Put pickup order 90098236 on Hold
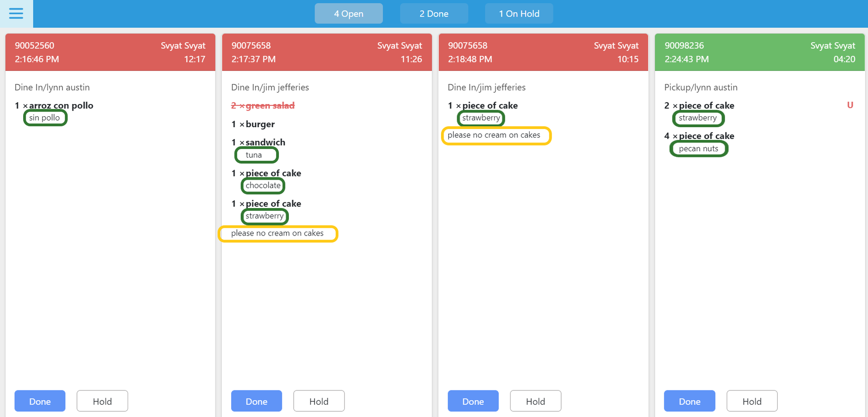The image size is (868, 417). [x=752, y=401]
